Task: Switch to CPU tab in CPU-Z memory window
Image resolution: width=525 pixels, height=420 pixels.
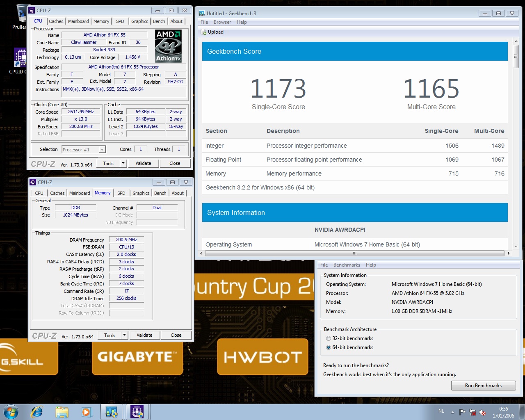Action: click(x=39, y=193)
